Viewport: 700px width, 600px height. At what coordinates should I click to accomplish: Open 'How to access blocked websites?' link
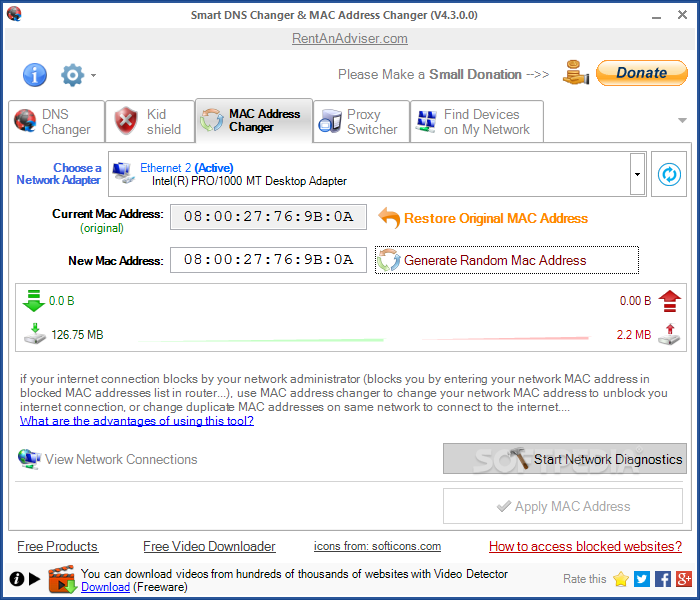point(585,546)
